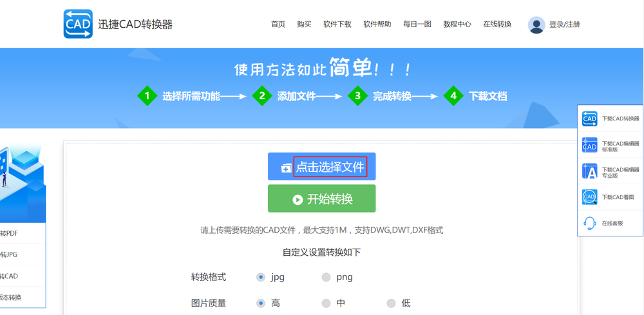Click the 转换格式 label
This screenshot has height=315, width=644.
[209, 277]
